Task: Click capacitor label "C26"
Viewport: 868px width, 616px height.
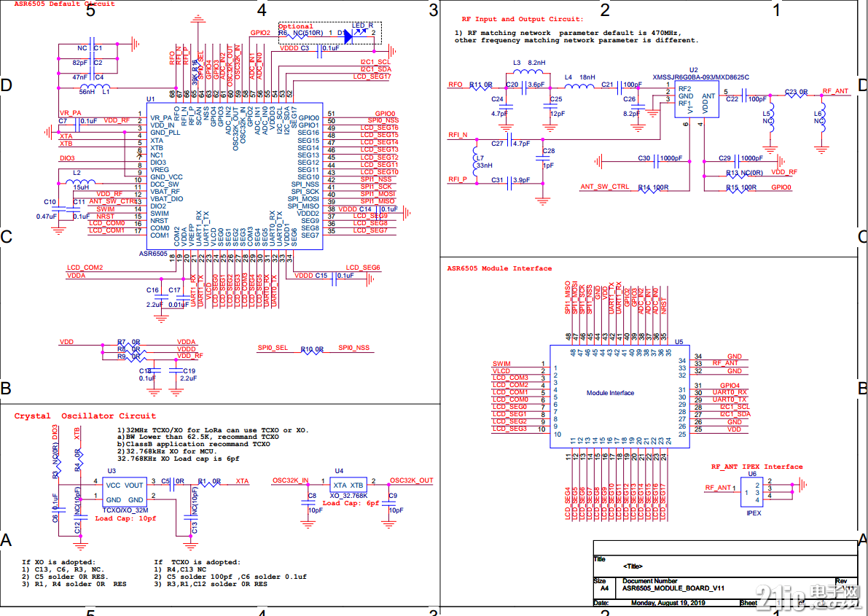Action: point(630,100)
